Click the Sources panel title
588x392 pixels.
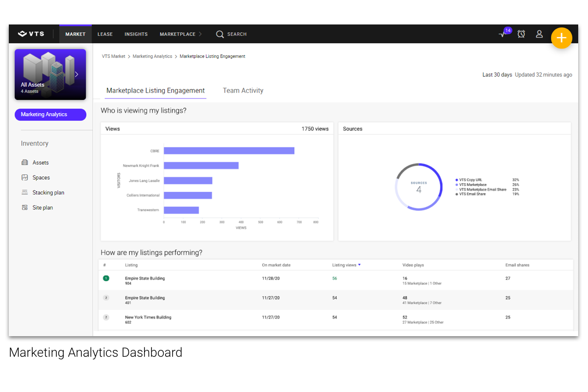click(x=353, y=129)
